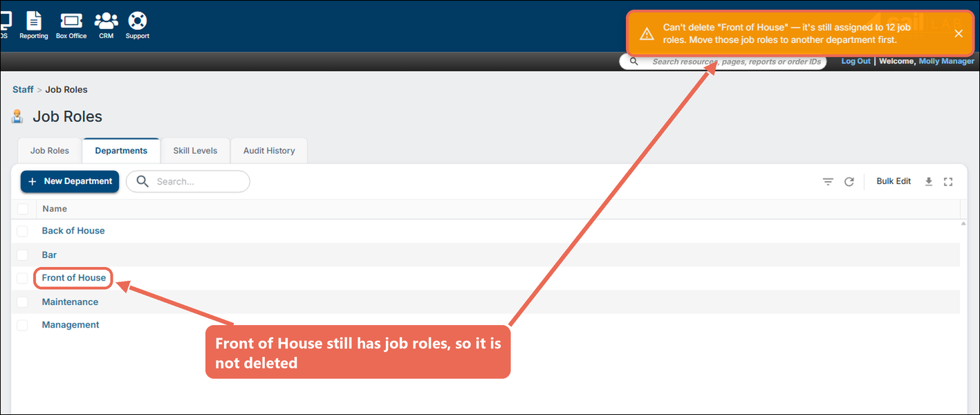The width and height of the screenshot is (980, 415).
Task: Switch to the Job Roles tab
Action: (x=50, y=151)
